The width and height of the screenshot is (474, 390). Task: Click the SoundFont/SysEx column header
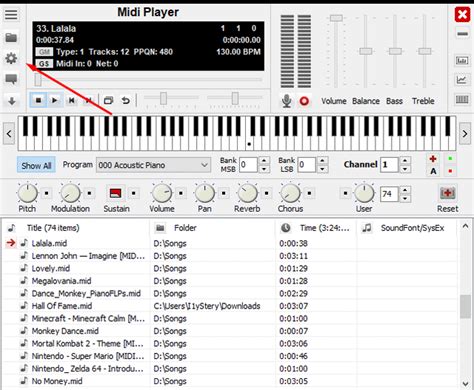(407, 228)
